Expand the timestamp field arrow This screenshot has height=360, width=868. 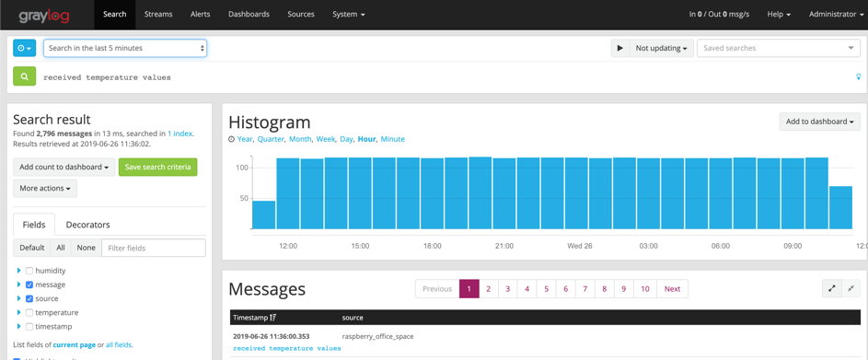pos(18,327)
